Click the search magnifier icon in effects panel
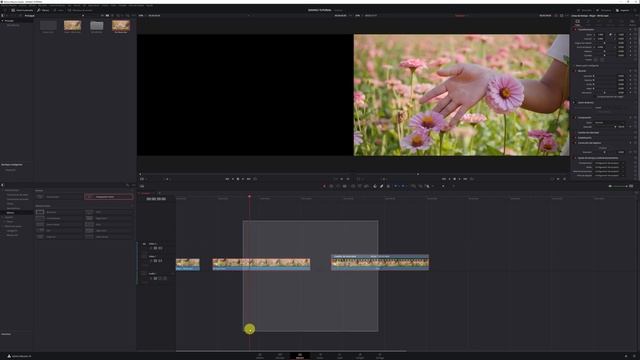Image resolution: width=640 pixels, height=360 pixels. tap(127, 185)
